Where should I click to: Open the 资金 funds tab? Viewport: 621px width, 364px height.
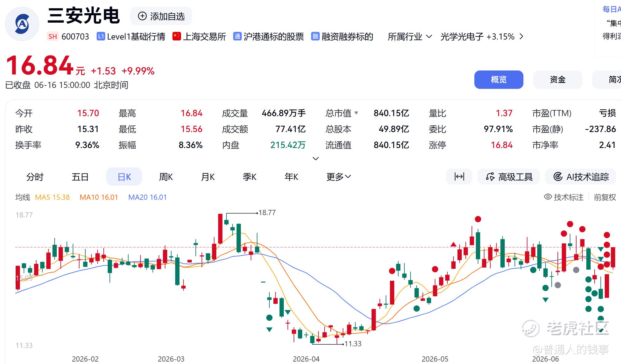(x=558, y=80)
